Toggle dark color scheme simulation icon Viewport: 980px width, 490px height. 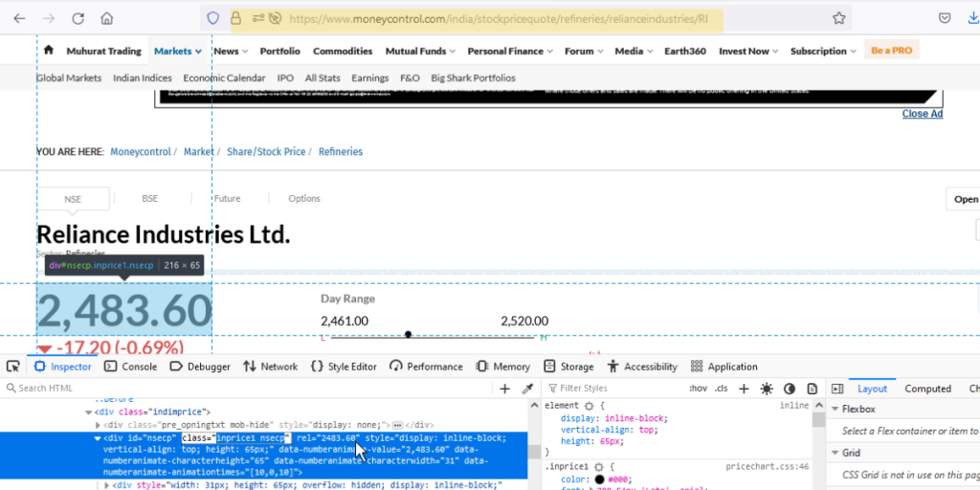point(790,389)
